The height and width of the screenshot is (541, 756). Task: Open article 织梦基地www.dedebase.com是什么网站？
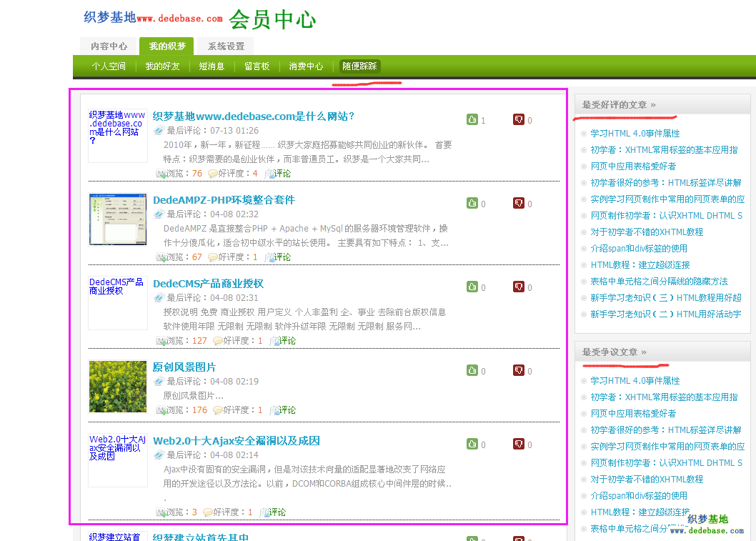tap(254, 116)
